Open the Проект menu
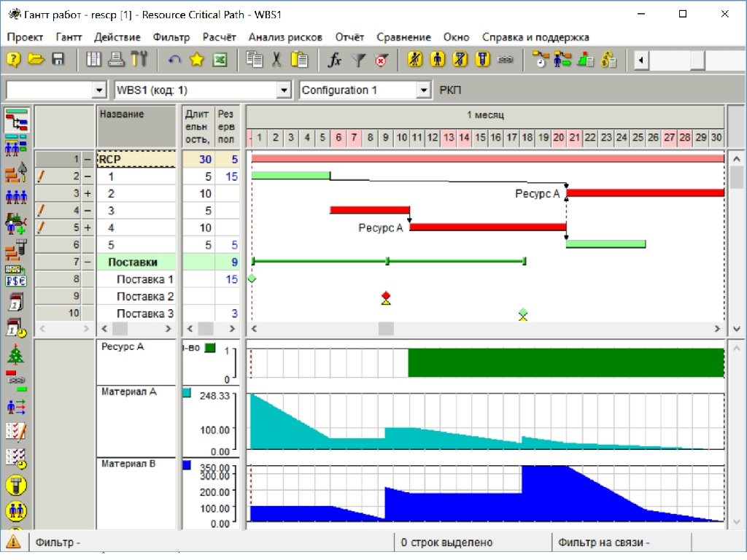747x560 pixels. point(25,37)
